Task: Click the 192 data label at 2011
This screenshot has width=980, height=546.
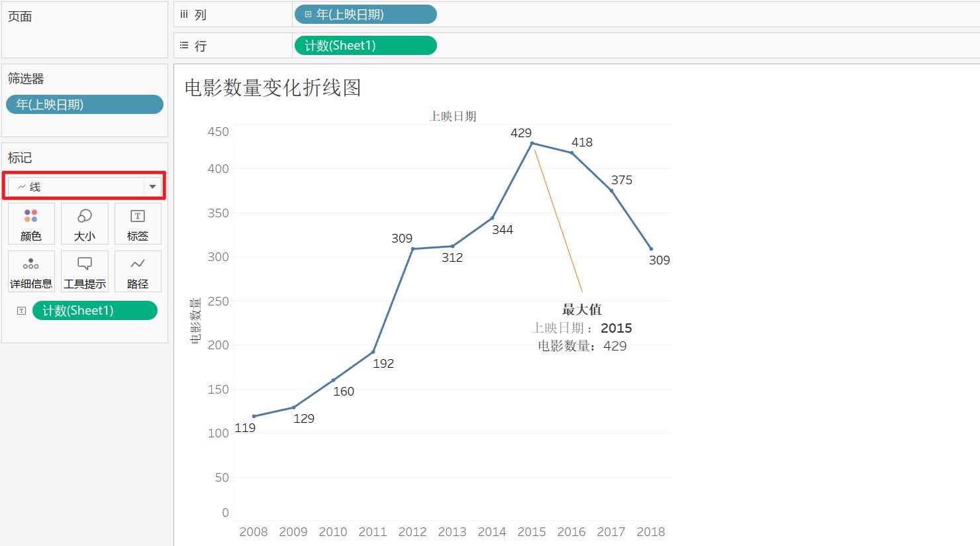Action: [x=383, y=364]
